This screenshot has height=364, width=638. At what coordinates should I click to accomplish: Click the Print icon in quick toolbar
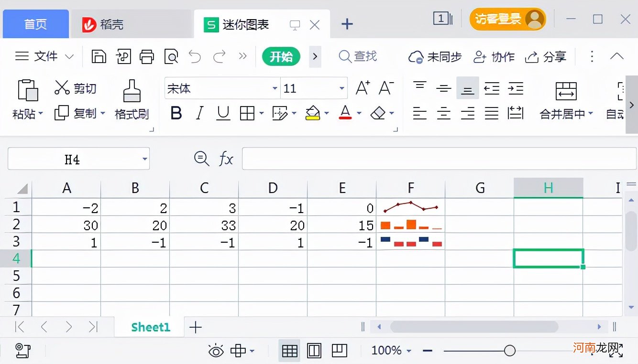click(x=147, y=56)
